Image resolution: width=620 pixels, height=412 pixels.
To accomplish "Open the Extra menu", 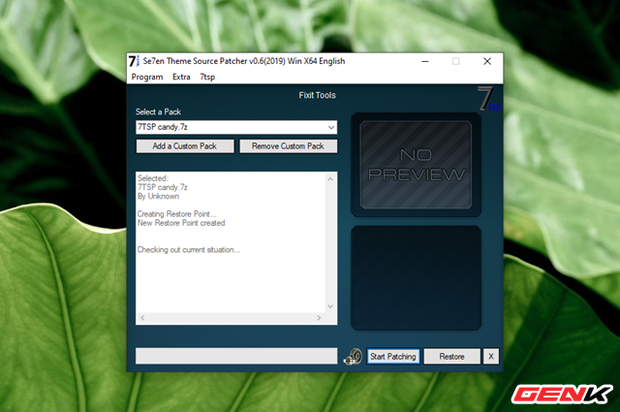I will click(x=181, y=76).
